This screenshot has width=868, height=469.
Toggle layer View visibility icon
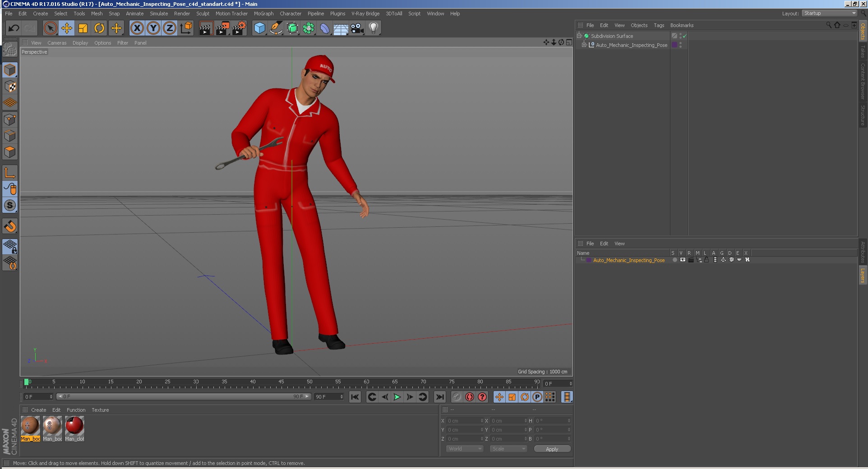click(x=683, y=260)
